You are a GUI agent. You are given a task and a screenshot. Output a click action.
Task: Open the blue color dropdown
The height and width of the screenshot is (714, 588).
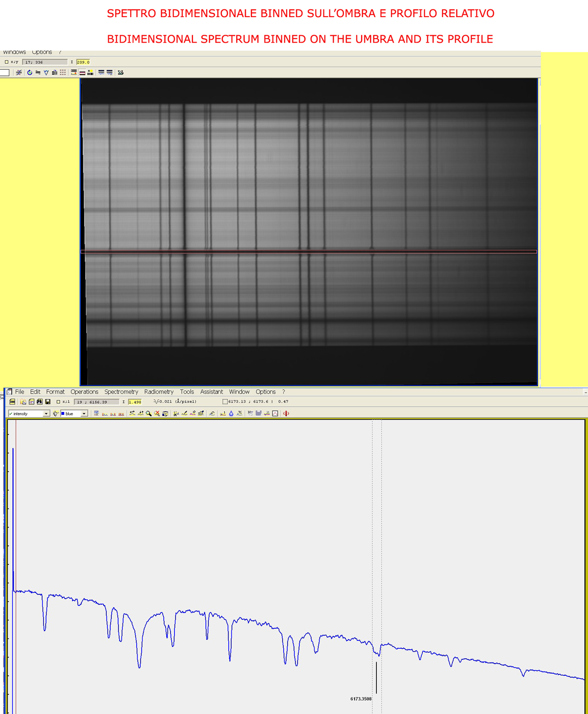coord(84,414)
